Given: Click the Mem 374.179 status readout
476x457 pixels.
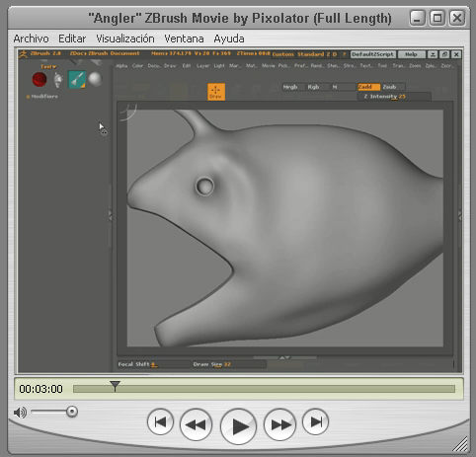Looking at the screenshot, I should [x=171, y=53].
